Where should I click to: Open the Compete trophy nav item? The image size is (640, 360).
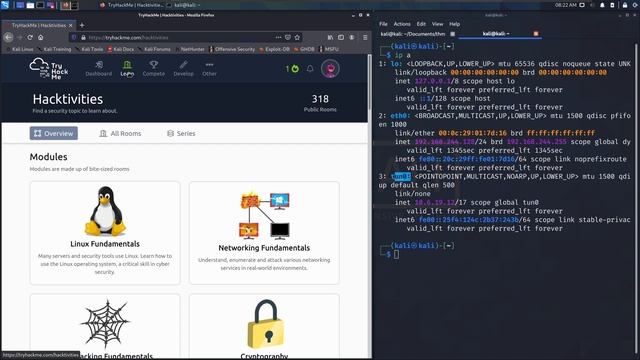pyautogui.click(x=153, y=69)
